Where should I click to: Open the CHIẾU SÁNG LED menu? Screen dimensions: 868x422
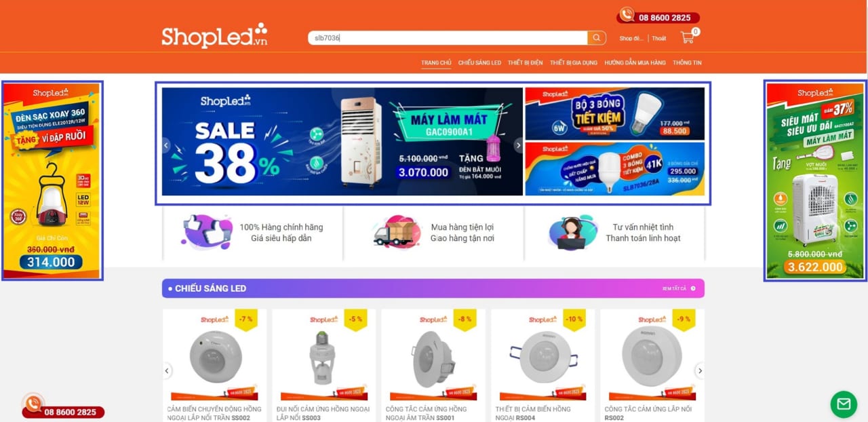[x=479, y=62]
